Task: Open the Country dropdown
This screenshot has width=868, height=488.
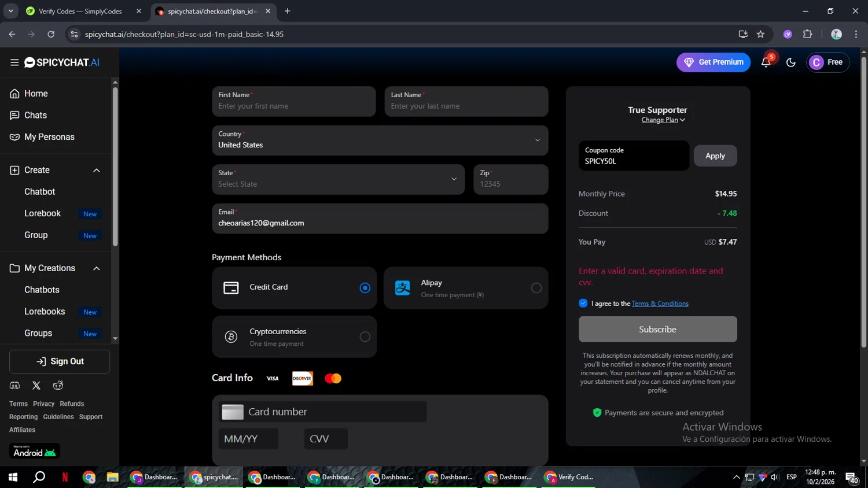Action: (380, 141)
